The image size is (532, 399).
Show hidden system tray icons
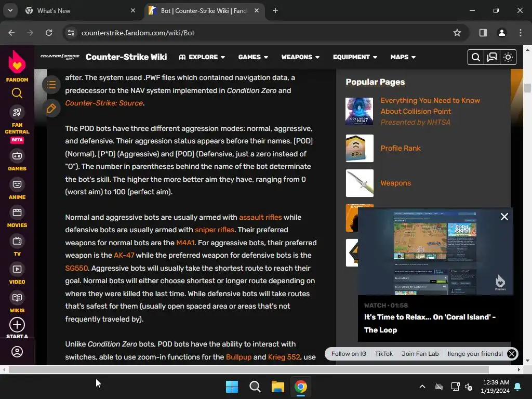point(422,387)
